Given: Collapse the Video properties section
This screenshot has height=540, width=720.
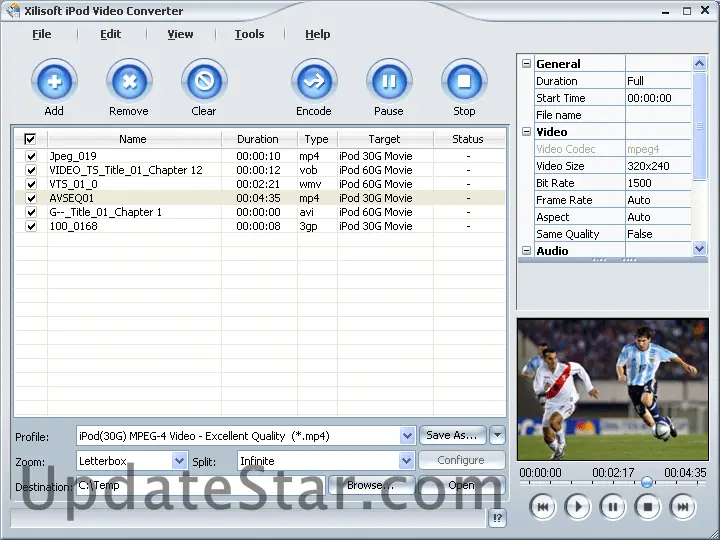Looking at the screenshot, I should (527, 132).
